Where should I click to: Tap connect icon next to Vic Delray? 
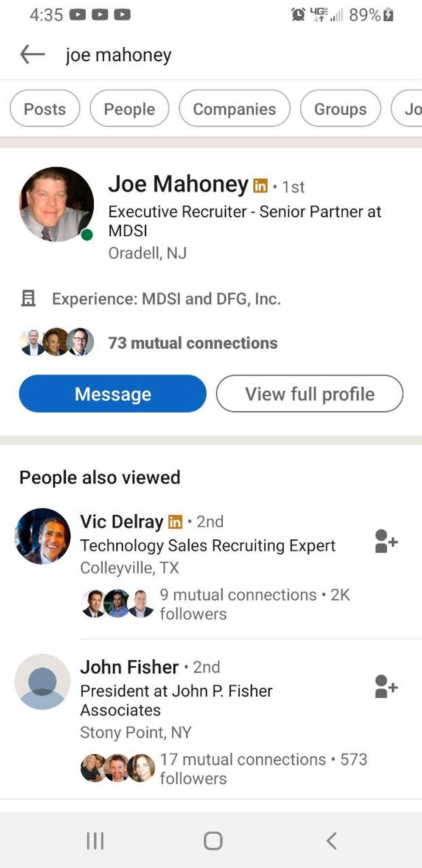point(386,541)
